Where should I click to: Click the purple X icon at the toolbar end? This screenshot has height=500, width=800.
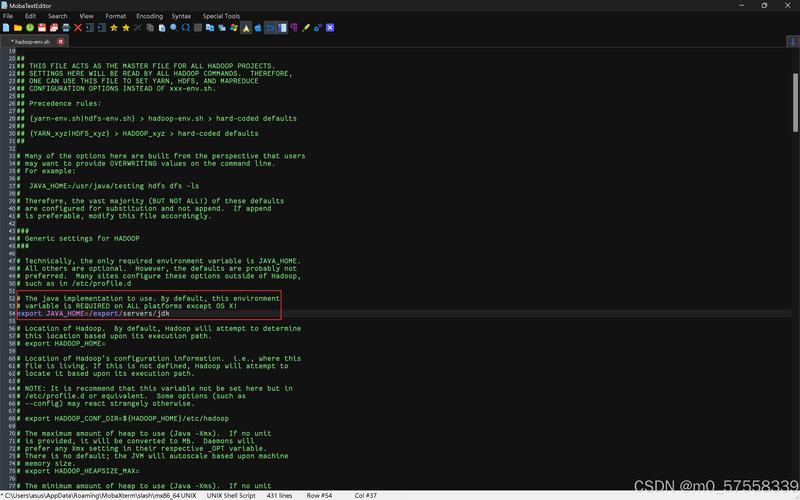pyautogui.click(x=330, y=28)
